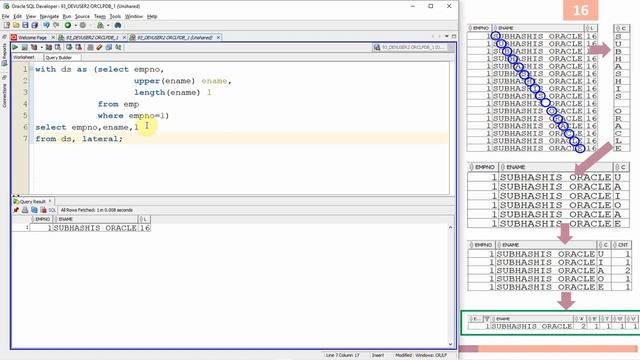The image size is (640, 360).
Task: Click the Explain Plan icon in worksheet toolbar
Action: pyautogui.click(x=34, y=47)
